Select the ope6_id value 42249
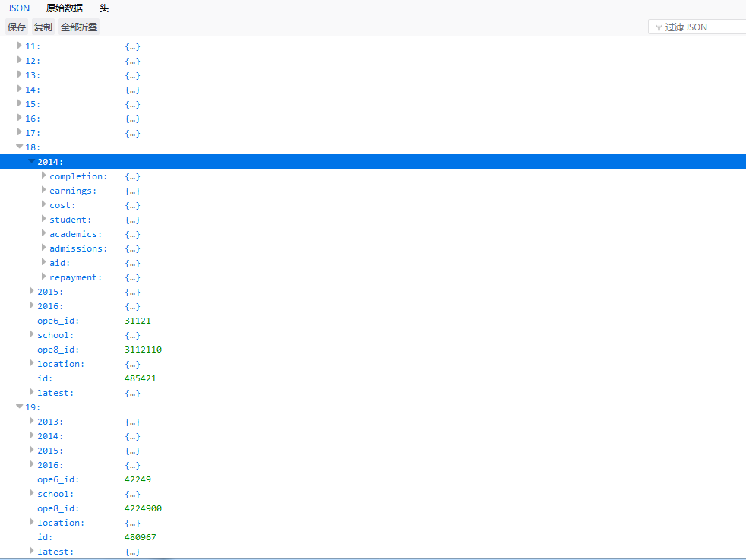The height and width of the screenshot is (560, 746). 138,479
